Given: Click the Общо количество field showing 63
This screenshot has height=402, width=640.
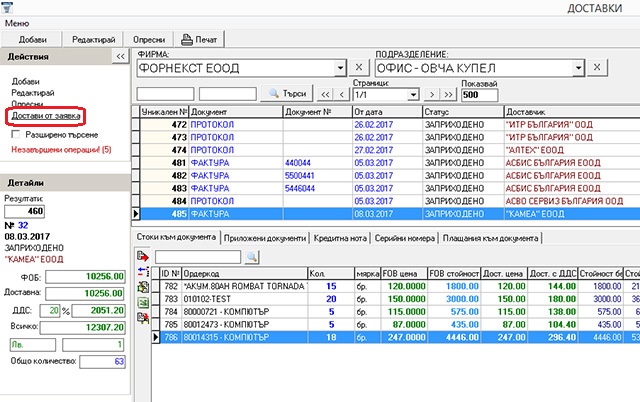Looking at the screenshot, I should [102, 361].
